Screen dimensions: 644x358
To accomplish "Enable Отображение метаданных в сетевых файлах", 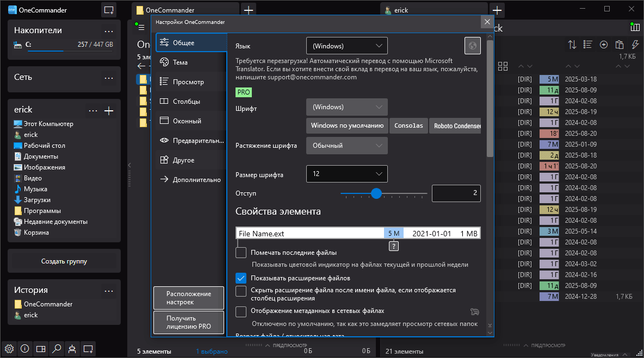I will [x=240, y=312].
